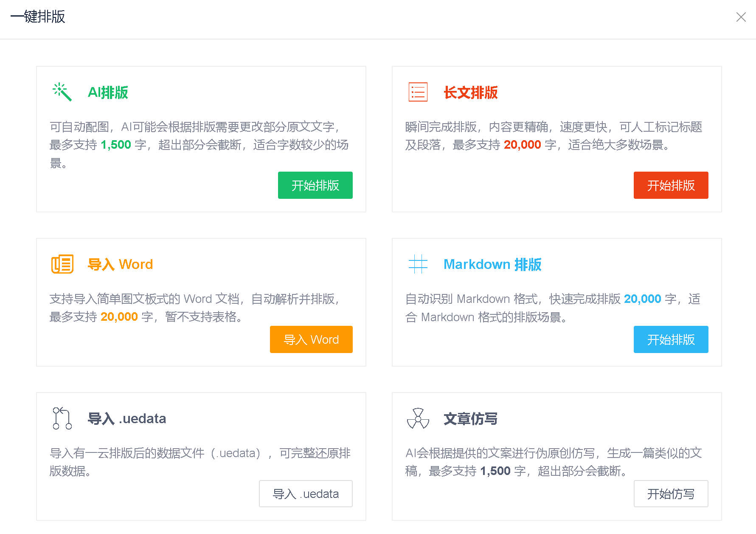
Task: Click the AI排版 magic wand icon
Action: click(x=62, y=92)
